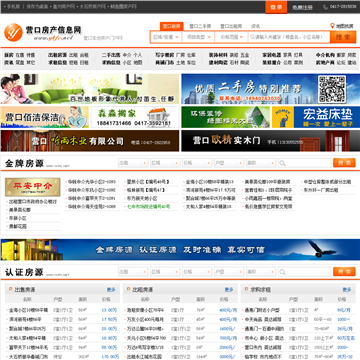Click the 免费注册 link
The width and height of the screenshot is (360, 360).
click(302, 7)
